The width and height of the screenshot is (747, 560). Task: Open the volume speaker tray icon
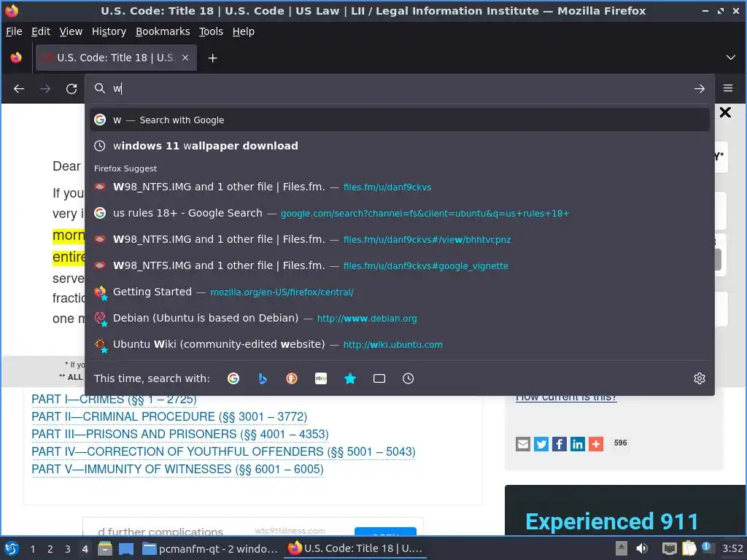point(642,548)
